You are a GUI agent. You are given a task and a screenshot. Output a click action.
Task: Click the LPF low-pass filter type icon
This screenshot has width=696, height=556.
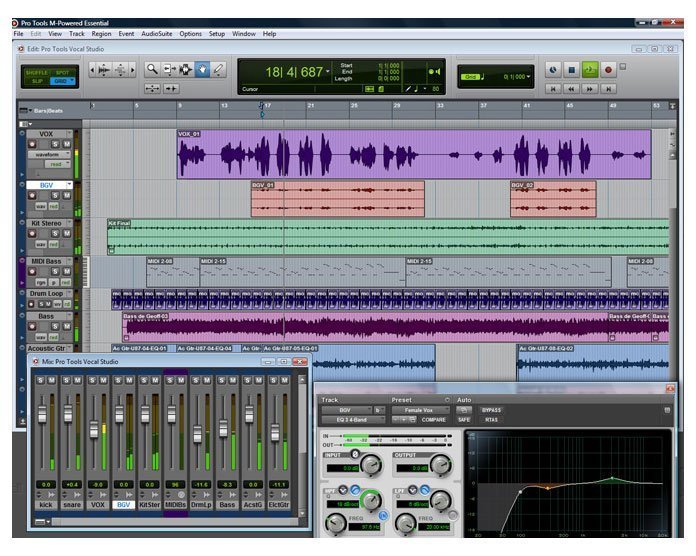425,490
